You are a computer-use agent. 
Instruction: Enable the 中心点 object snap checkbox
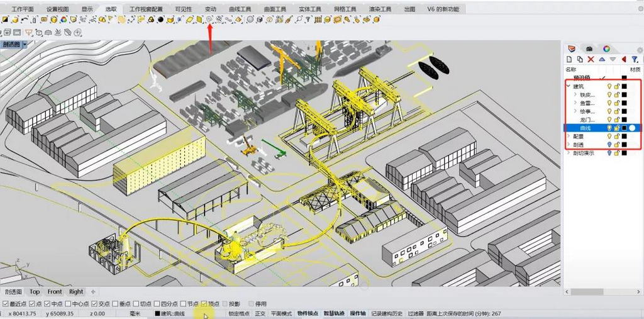(x=68, y=303)
